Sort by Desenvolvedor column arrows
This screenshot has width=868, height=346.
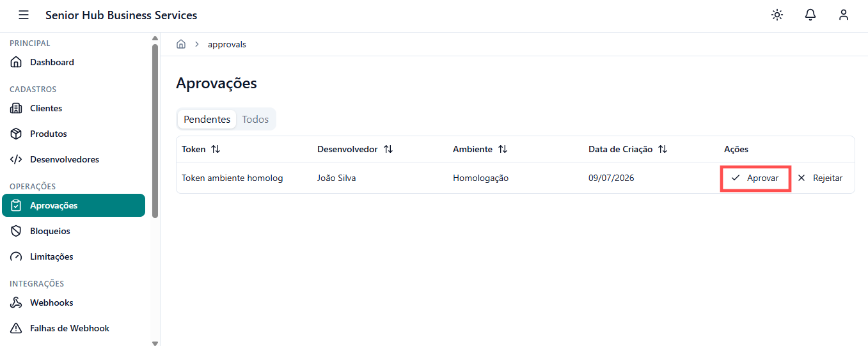click(x=388, y=149)
